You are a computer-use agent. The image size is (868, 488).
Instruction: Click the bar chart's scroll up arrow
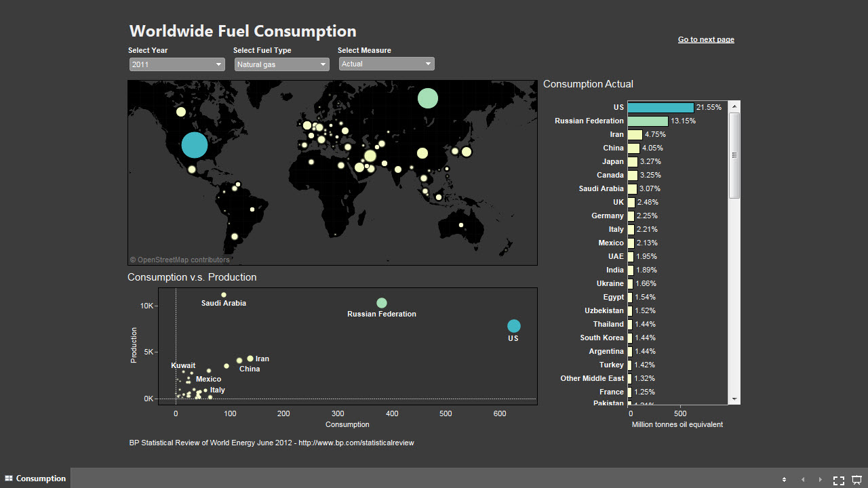tap(734, 107)
